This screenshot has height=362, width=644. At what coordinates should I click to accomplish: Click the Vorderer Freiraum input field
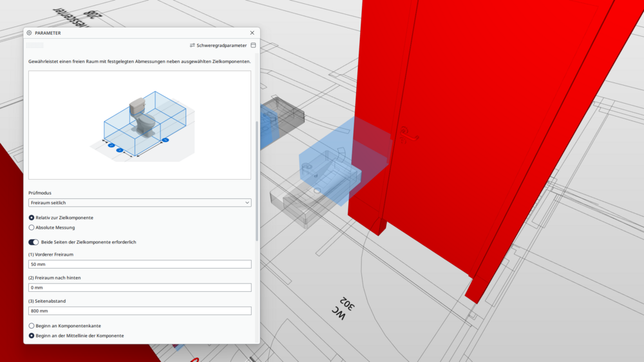(x=140, y=265)
